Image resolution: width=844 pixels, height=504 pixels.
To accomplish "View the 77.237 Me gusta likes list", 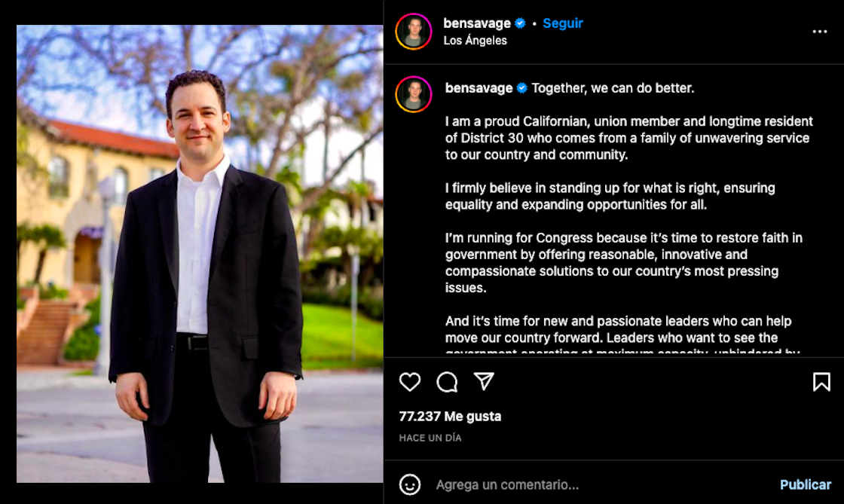I will point(450,417).
